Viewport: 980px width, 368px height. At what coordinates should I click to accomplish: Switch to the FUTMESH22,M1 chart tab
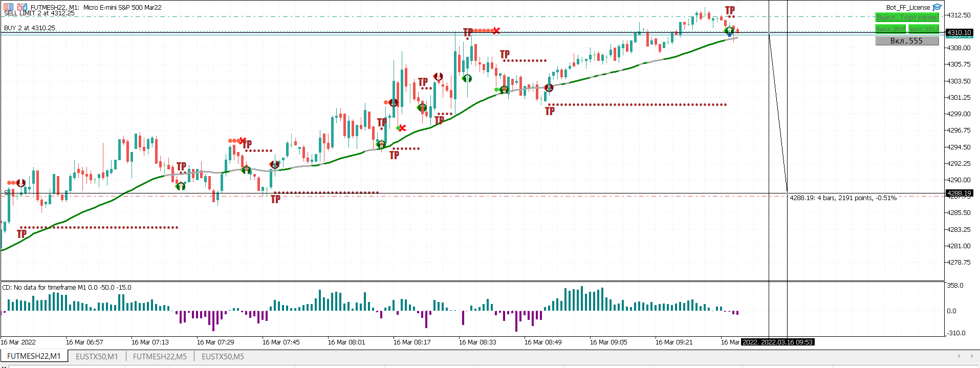[x=34, y=356]
